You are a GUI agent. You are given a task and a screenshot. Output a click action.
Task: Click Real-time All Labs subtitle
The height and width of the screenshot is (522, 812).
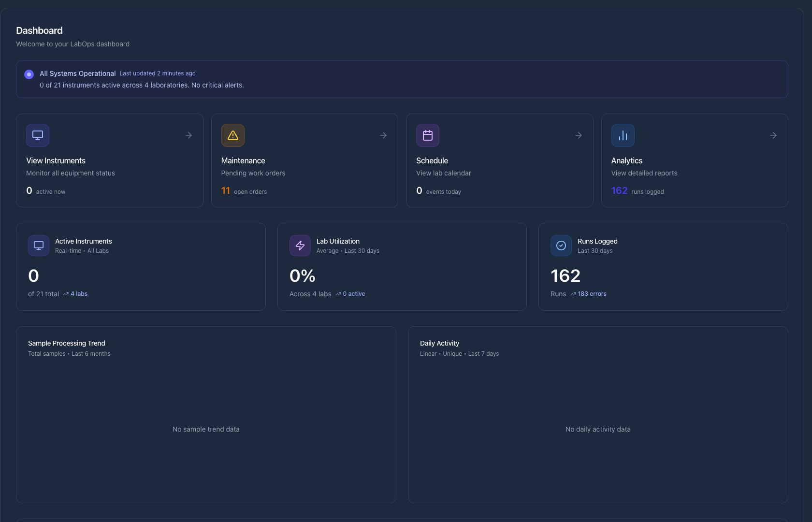pyautogui.click(x=82, y=251)
